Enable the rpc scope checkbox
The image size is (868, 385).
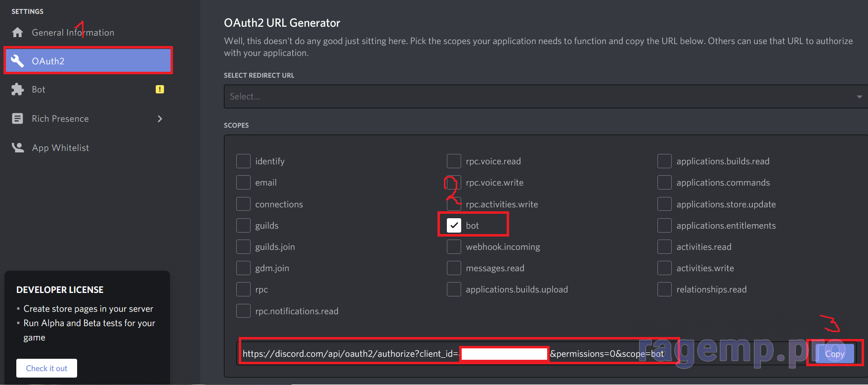(243, 289)
